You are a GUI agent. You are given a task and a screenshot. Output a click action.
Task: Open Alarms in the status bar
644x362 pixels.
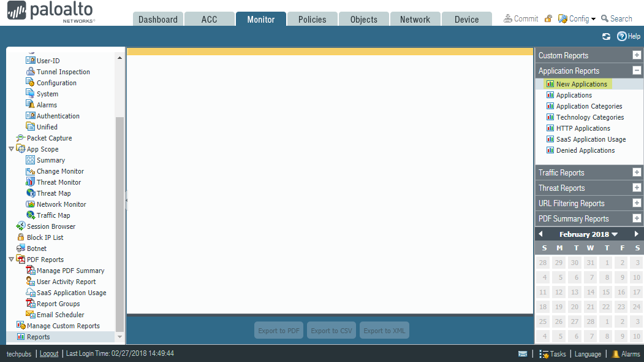tap(626, 354)
